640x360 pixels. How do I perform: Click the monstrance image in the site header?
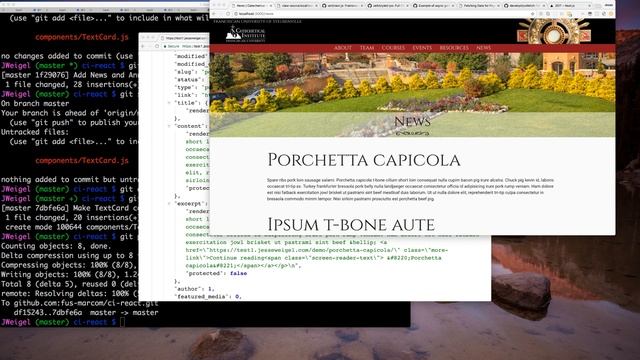click(x=554, y=32)
